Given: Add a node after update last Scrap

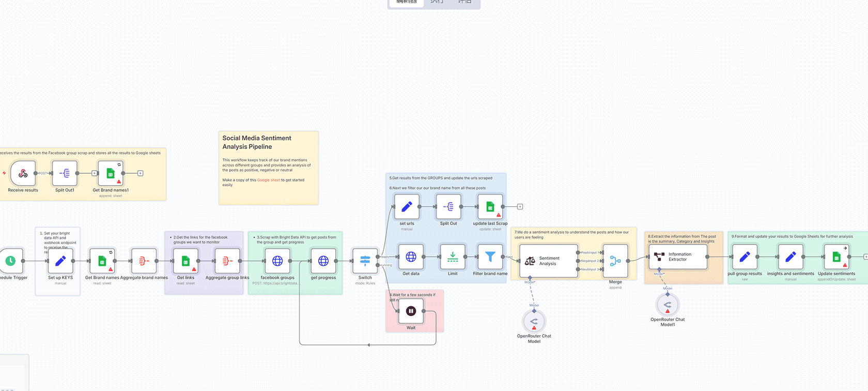Looking at the screenshot, I should click(520, 207).
